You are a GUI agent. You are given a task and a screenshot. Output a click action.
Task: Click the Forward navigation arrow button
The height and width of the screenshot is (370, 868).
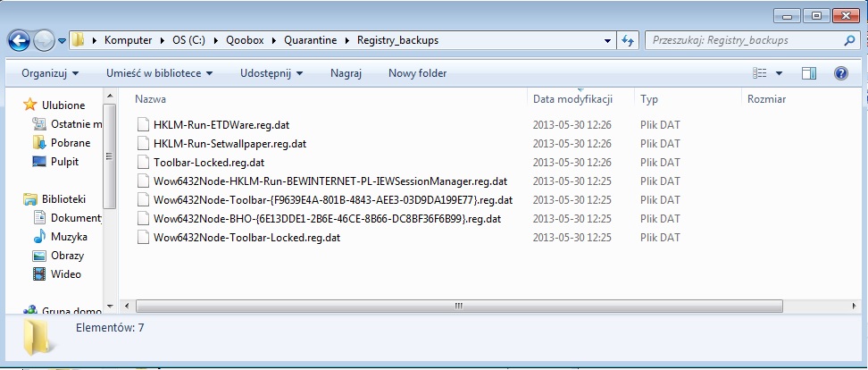point(43,40)
